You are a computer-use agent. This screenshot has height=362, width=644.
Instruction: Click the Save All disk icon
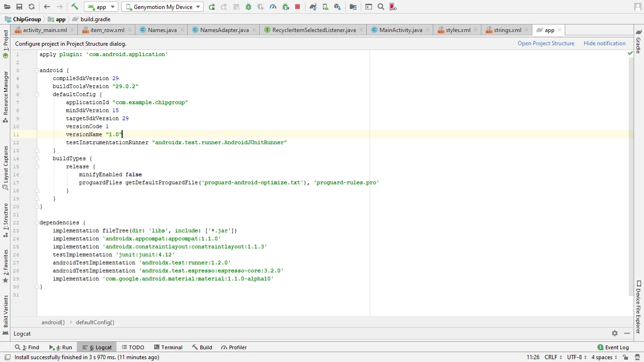tap(19, 7)
